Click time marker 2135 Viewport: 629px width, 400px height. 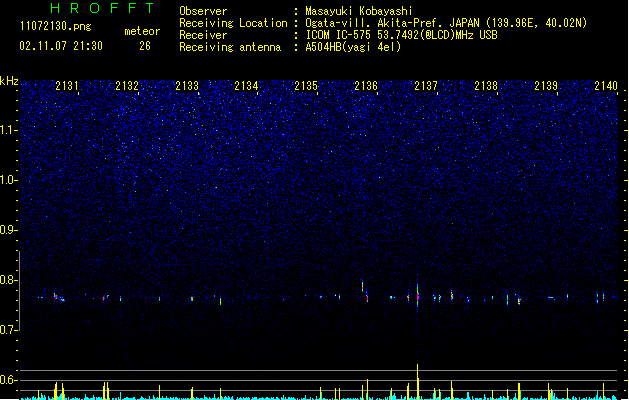tap(306, 86)
